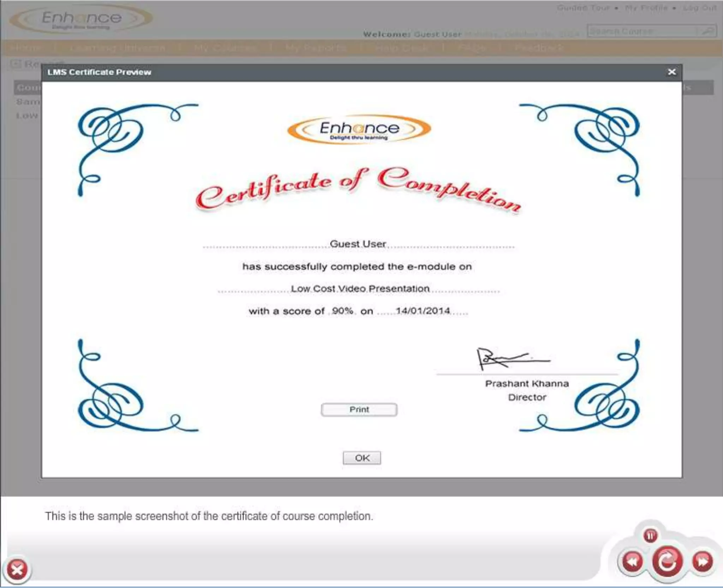Open the My Reports menu
This screenshot has height=588, width=723.
[315, 48]
